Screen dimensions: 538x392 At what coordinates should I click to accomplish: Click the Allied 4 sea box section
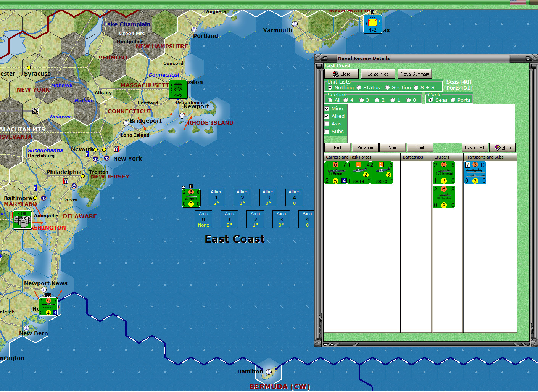(x=294, y=198)
